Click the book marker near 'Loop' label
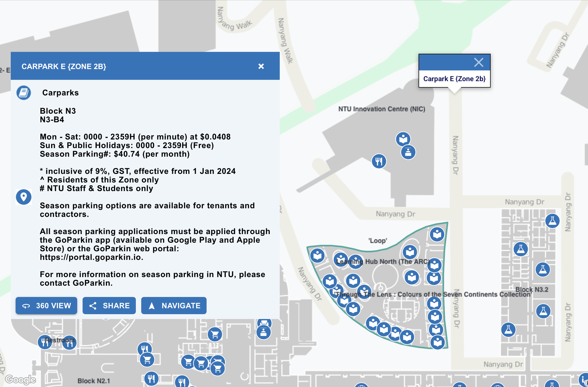Viewport: 588px width, 387px height. [x=410, y=252]
